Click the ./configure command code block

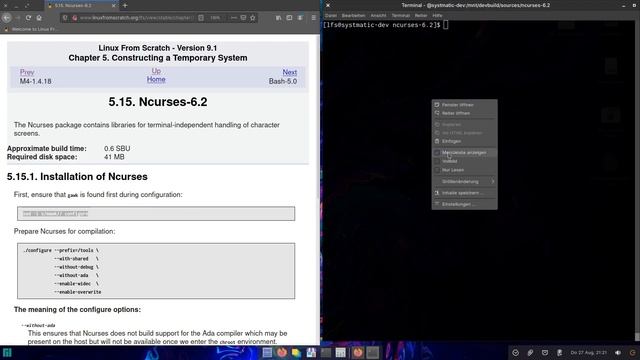(156, 271)
